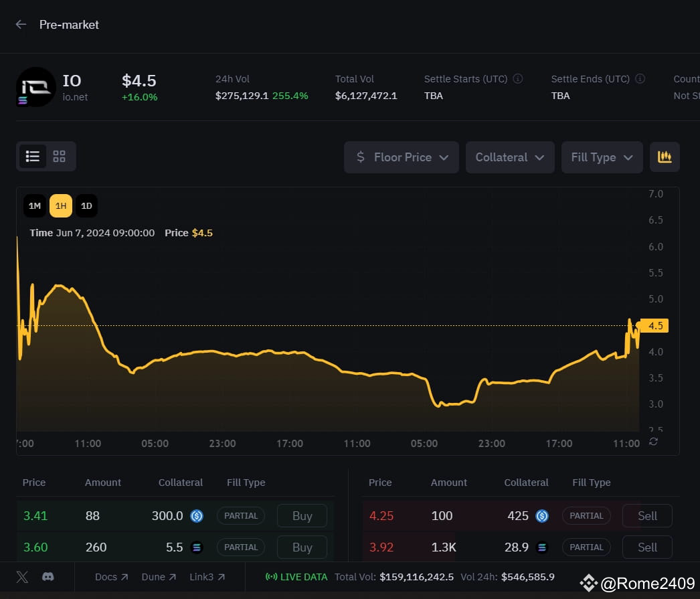Sell into the 4.25 price order

(x=647, y=516)
